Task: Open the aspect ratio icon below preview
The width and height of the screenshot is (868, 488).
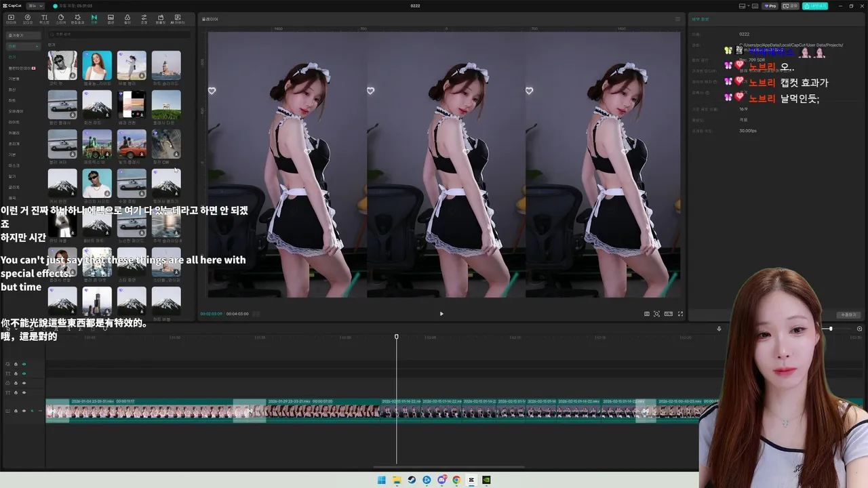Action: [669, 314]
